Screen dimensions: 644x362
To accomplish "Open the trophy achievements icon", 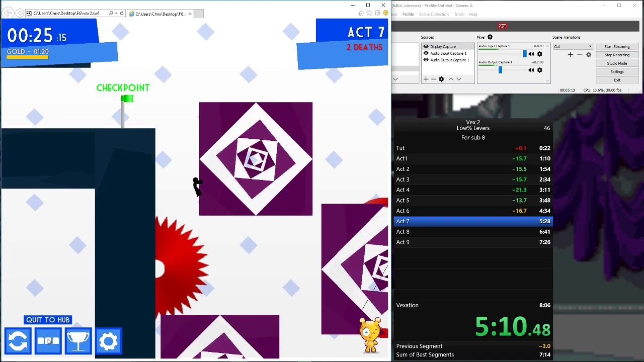I will click(x=78, y=341).
